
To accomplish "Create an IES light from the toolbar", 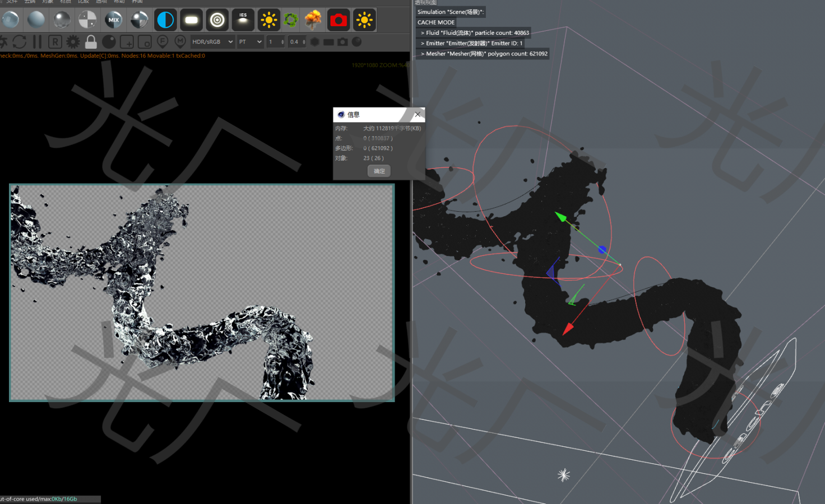I will [x=243, y=20].
